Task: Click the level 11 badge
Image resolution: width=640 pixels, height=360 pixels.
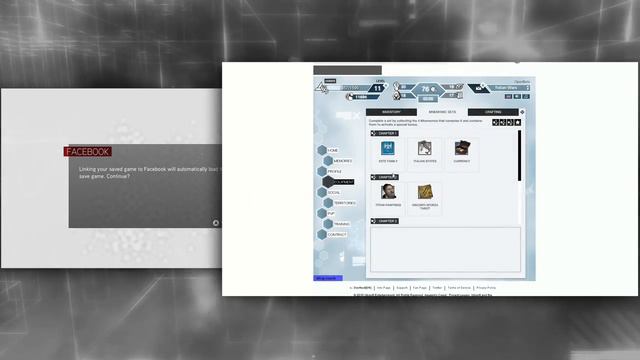Action: 378,88
